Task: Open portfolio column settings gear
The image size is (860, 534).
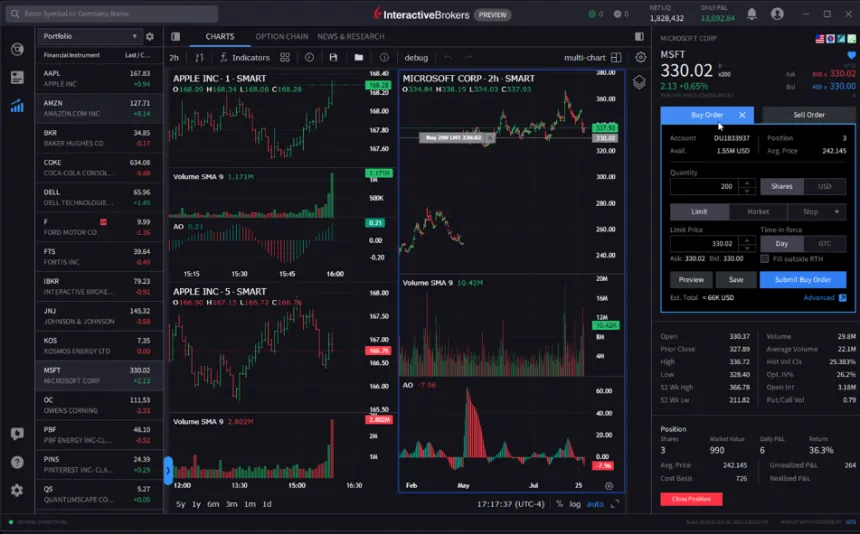Action: (x=150, y=37)
